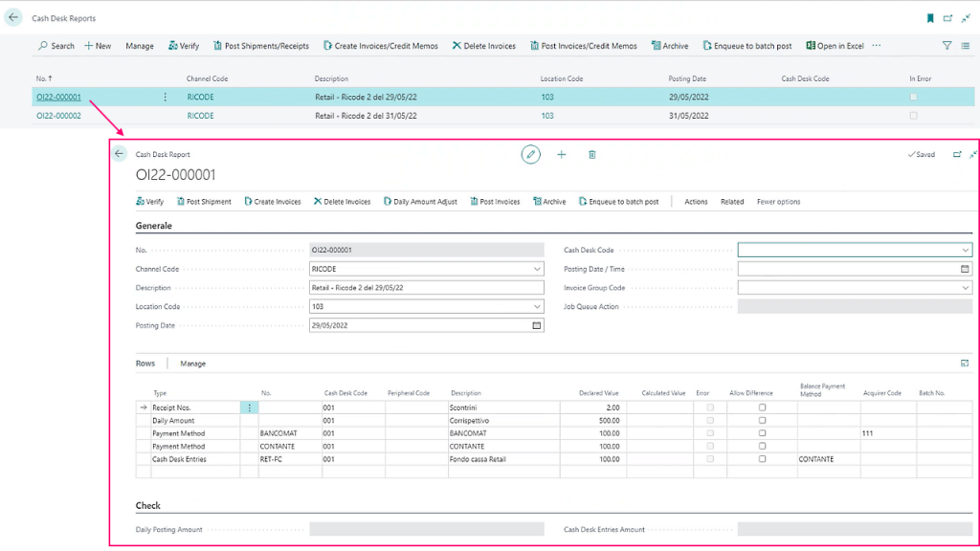The width and height of the screenshot is (980, 551).
Task: Toggle Error checkbox for Daily Amount row
Action: [710, 421]
